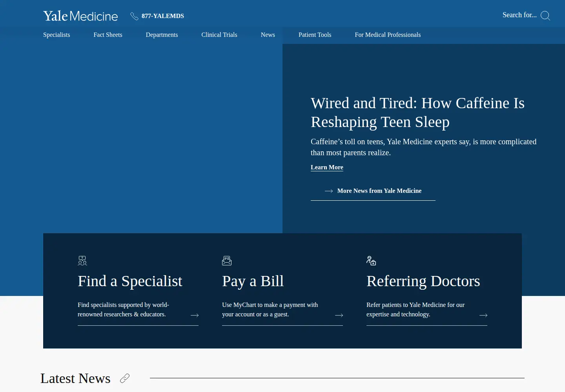This screenshot has height=392, width=565.
Task: Click the 'Caffeine's toll on teens' summary text
Action: coord(423,147)
